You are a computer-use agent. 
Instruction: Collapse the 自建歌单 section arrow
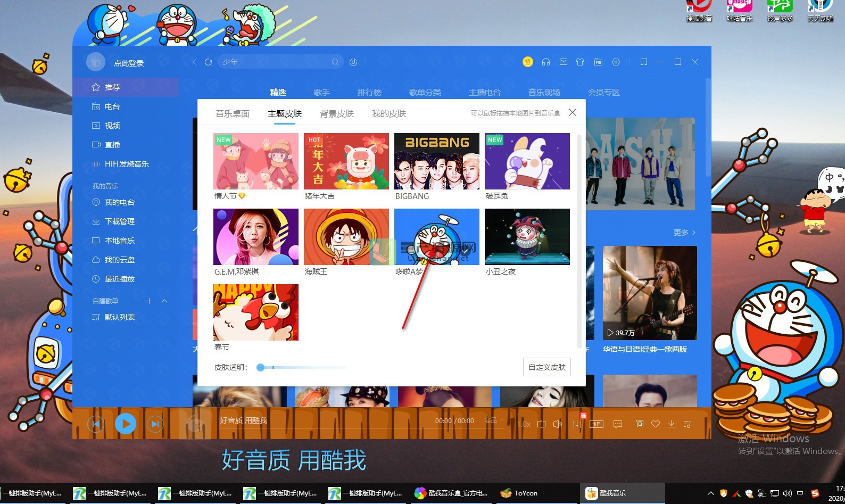pos(164,301)
